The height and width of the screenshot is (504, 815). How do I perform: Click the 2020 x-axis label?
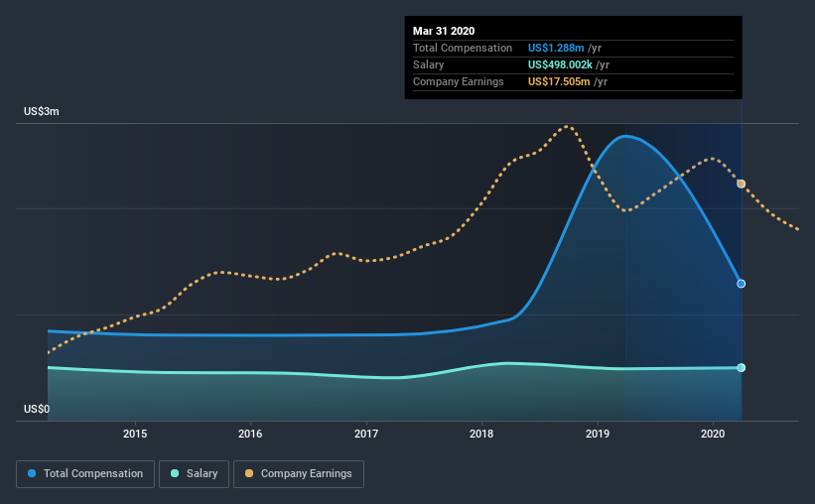click(713, 434)
